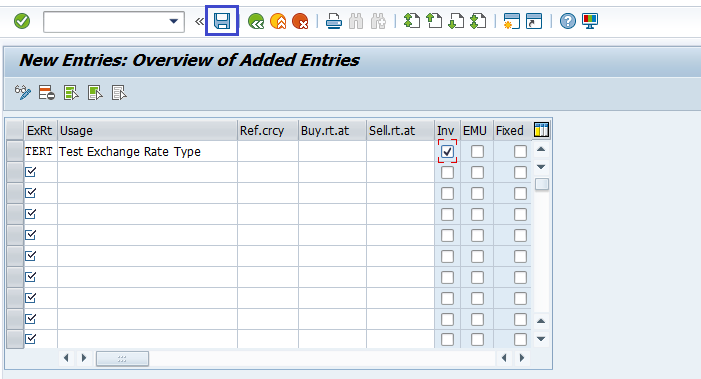Create a new session icon
Image resolution: width=701 pixels, height=379 pixels.
pyautogui.click(x=511, y=21)
